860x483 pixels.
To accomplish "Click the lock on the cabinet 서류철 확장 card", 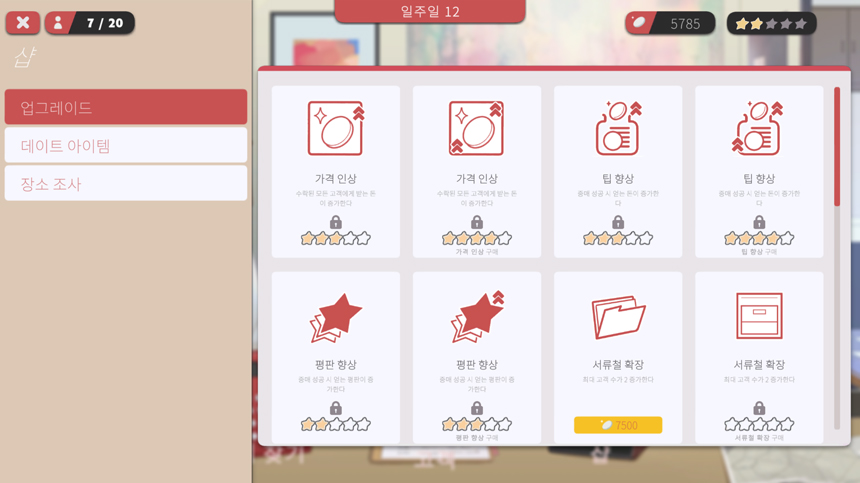I will (x=759, y=408).
